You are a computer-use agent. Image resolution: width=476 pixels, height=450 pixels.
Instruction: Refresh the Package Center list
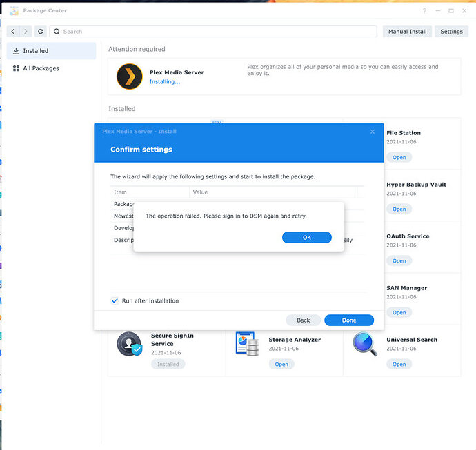click(x=41, y=31)
